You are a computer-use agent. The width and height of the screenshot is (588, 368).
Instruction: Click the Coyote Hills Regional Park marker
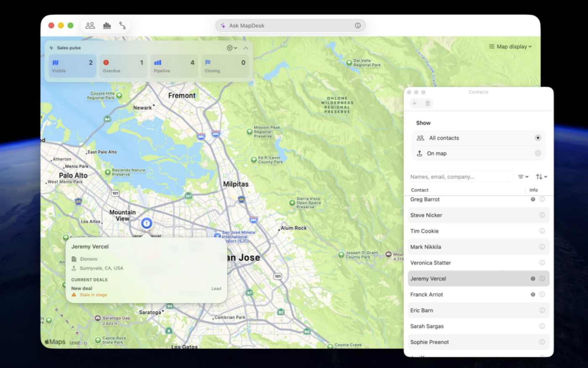(119, 95)
